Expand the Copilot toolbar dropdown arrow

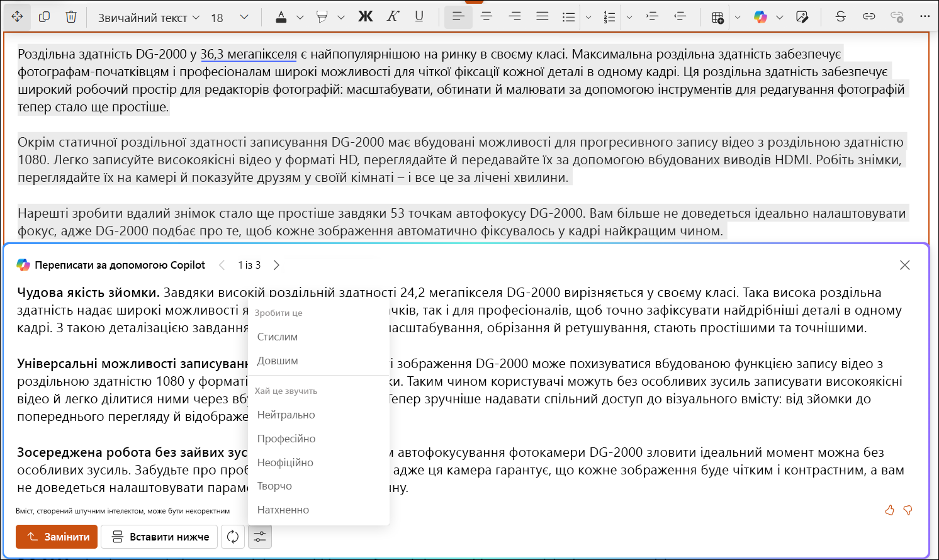[780, 18]
